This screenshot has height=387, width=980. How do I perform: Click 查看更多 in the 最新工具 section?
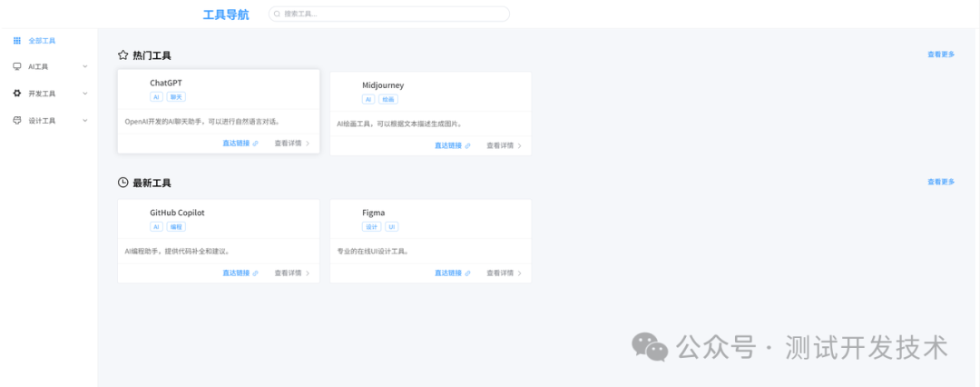(x=940, y=182)
